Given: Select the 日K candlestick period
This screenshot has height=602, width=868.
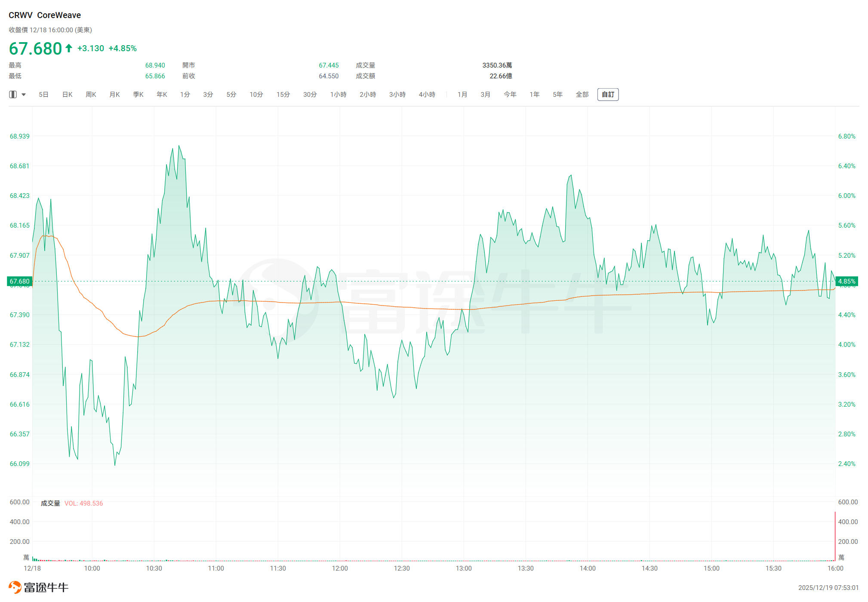Looking at the screenshot, I should (x=68, y=94).
